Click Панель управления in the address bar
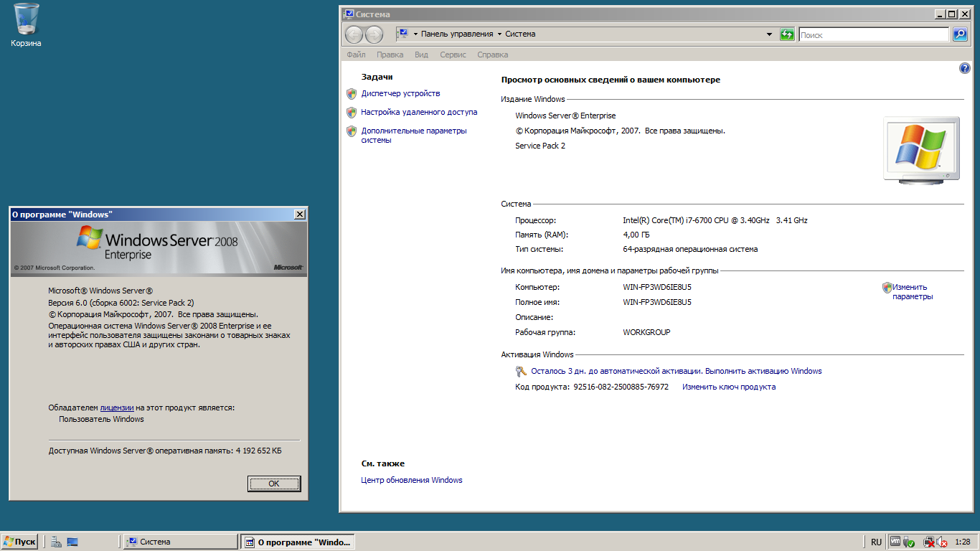 [457, 34]
